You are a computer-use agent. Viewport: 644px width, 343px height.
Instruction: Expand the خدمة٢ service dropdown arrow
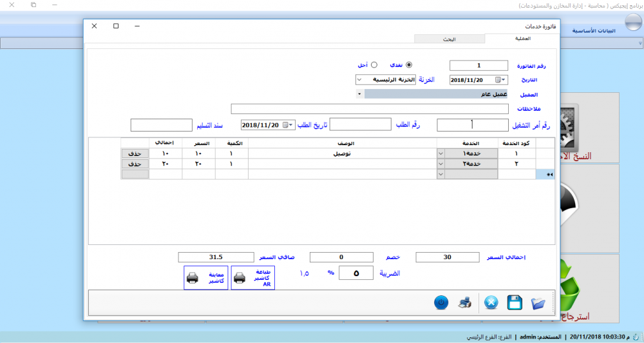pos(440,164)
